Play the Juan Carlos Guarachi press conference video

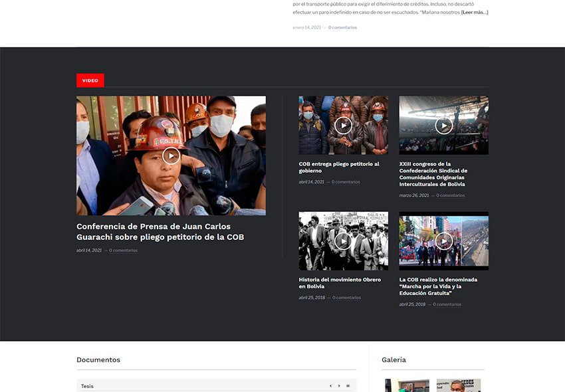pos(171,155)
